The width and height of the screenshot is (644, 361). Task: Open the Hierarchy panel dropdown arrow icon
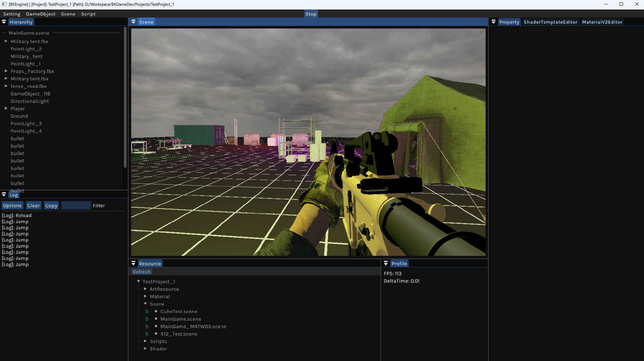4,22
